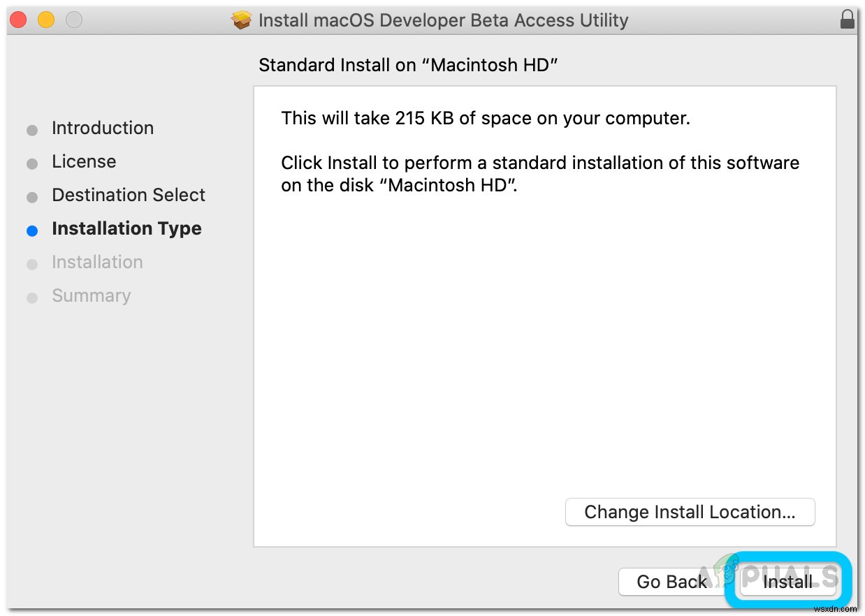Screen dimensions: 865x616
Task: Click the highlighted Install button
Action: point(787,581)
